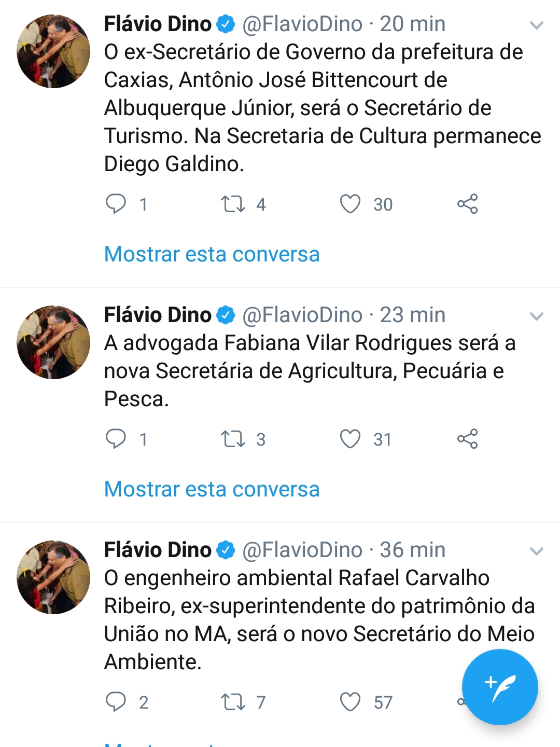Like the tweet about Diego Galdino

[350, 204]
